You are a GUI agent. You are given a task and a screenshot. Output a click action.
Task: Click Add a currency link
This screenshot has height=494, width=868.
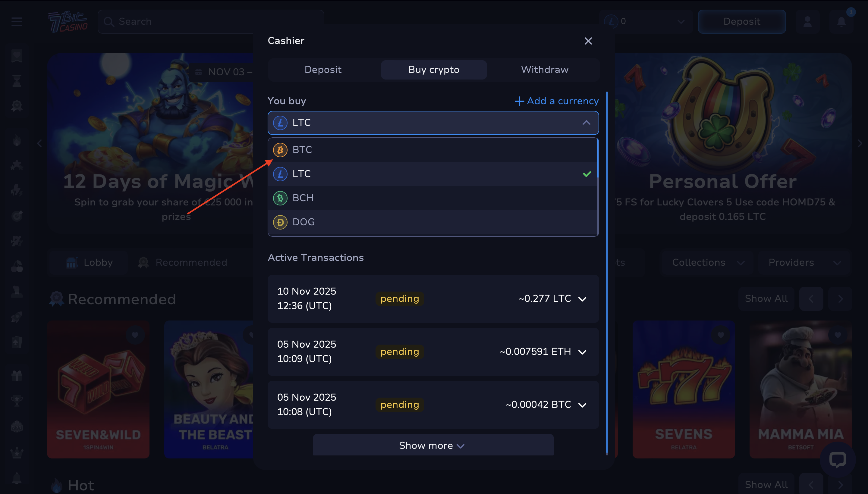[556, 101]
